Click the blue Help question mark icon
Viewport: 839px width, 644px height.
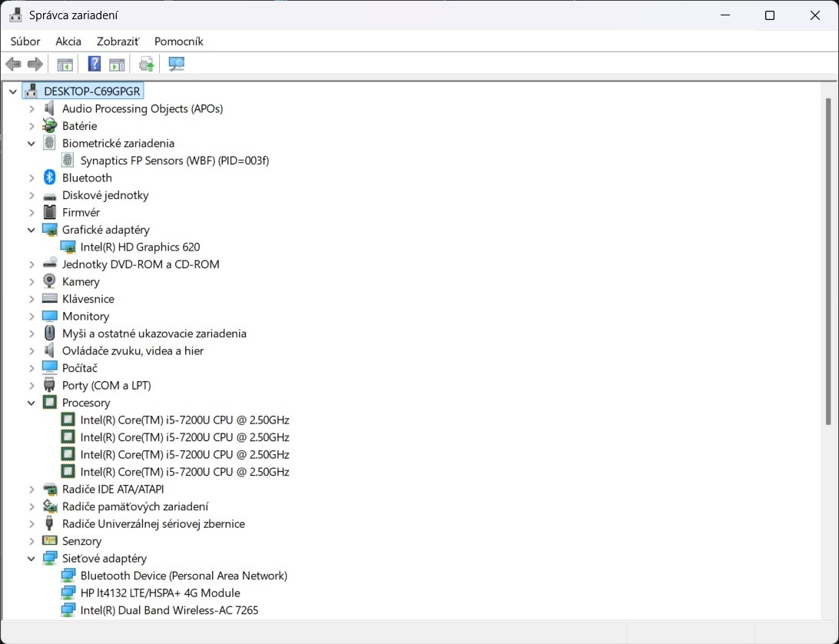pyautogui.click(x=94, y=65)
